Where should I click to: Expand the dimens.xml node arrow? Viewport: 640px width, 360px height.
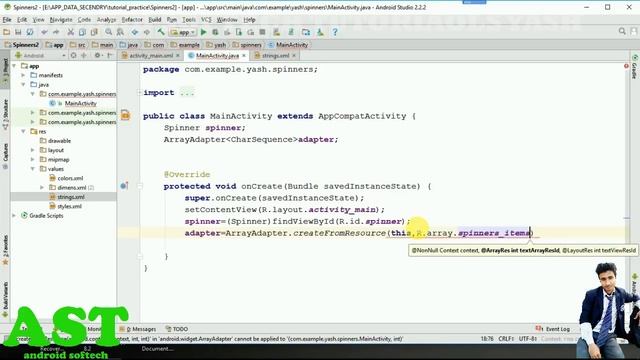tap(42, 187)
